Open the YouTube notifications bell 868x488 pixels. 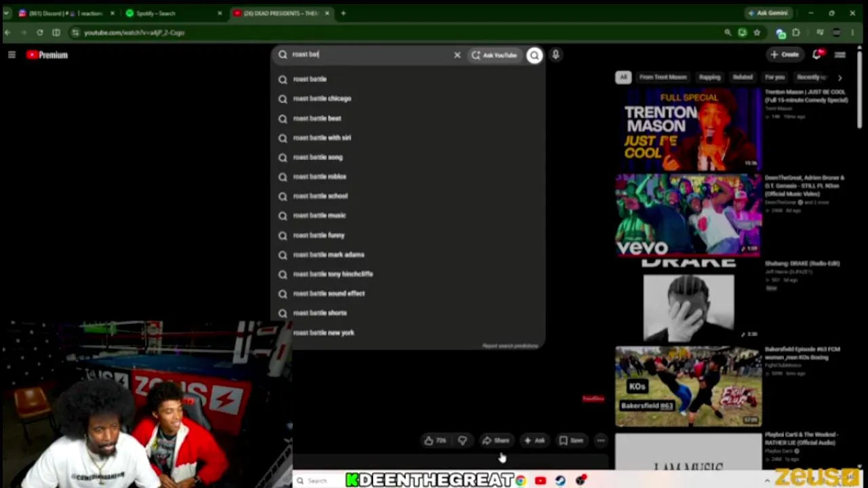point(817,55)
